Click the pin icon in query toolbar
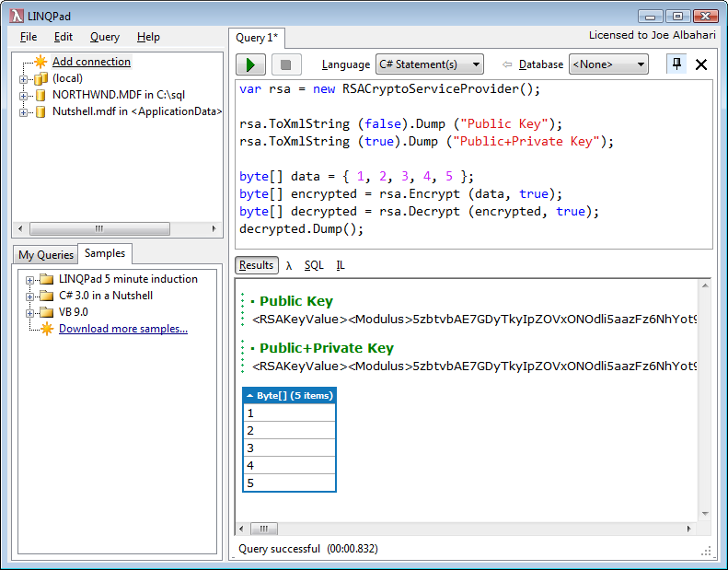728x570 pixels. coord(676,64)
